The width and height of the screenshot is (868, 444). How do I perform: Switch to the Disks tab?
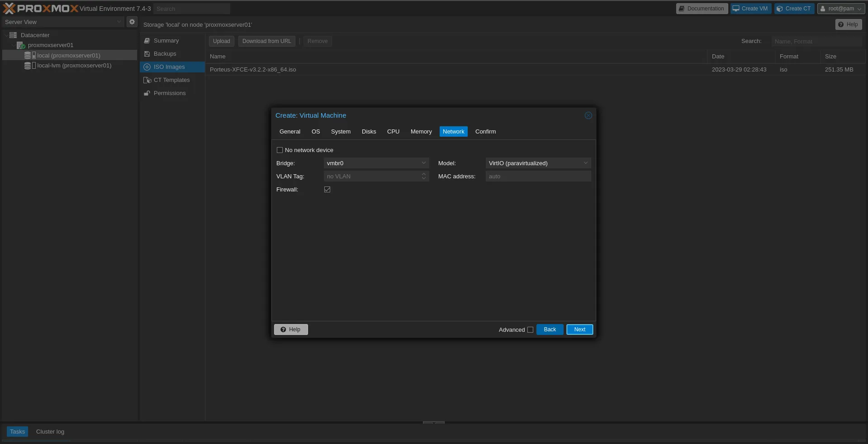point(369,132)
